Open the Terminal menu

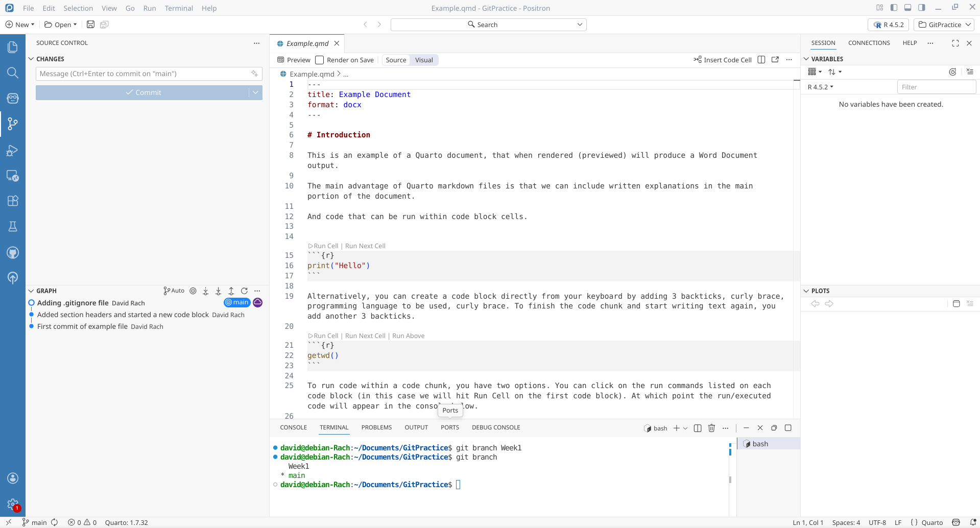tap(178, 8)
